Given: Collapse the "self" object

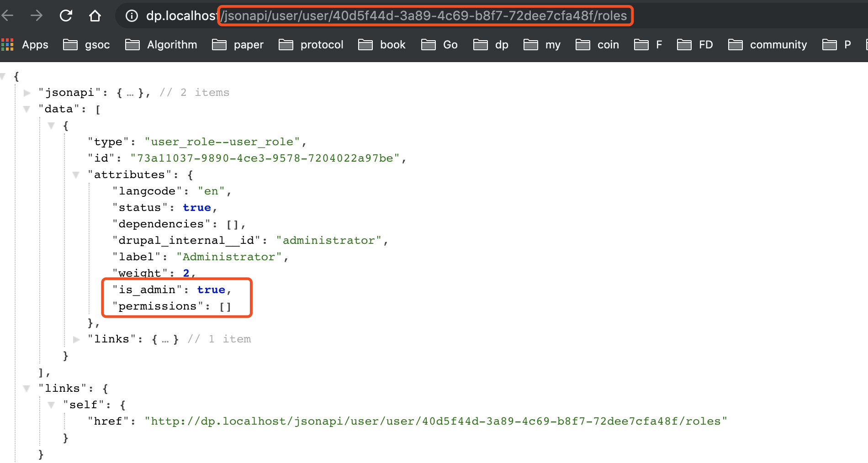Looking at the screenshot, I should pos(52,405).
